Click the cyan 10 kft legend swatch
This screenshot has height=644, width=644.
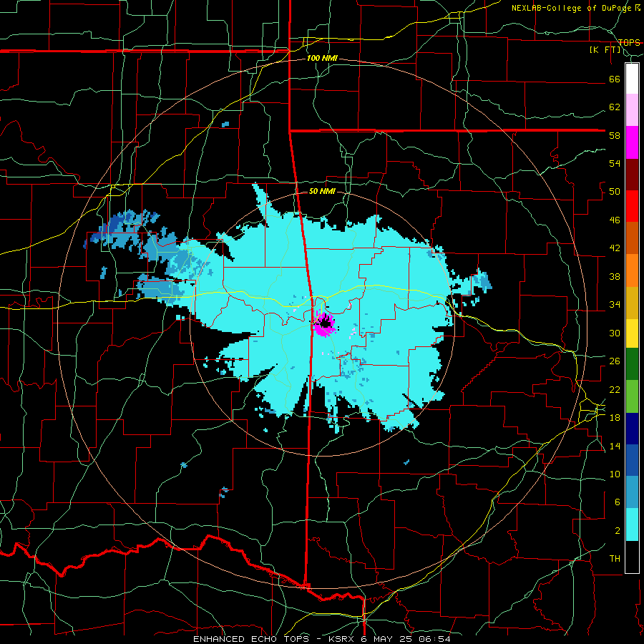coord(632,525)
